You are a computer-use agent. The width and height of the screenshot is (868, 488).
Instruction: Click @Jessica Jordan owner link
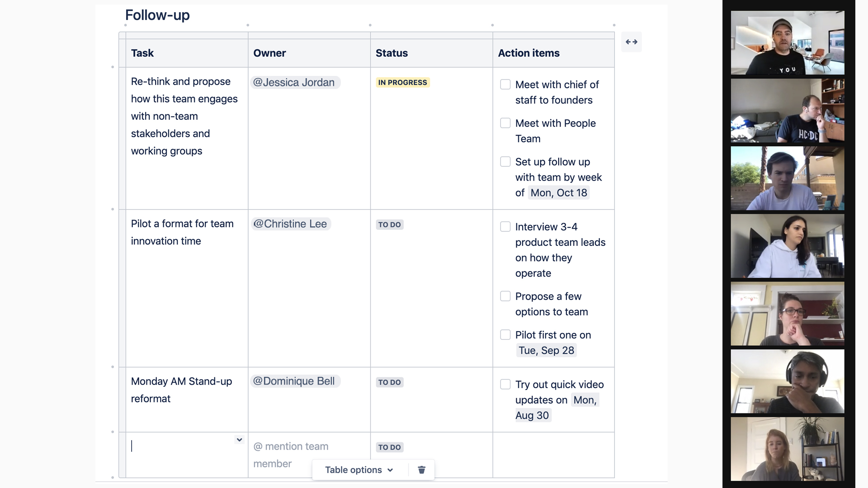click(294, 82)
